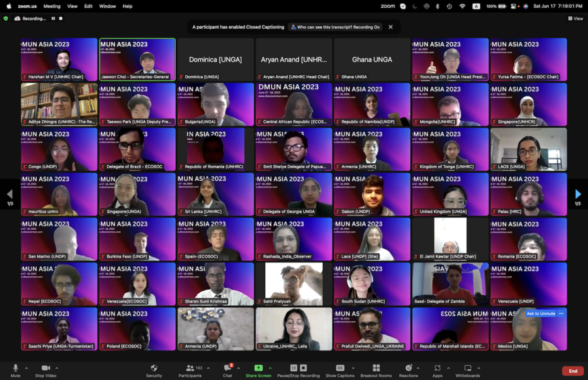The height and width of the screenshot is (380, 588).
Task: Open the Apps panel
Action: [437, 369]
